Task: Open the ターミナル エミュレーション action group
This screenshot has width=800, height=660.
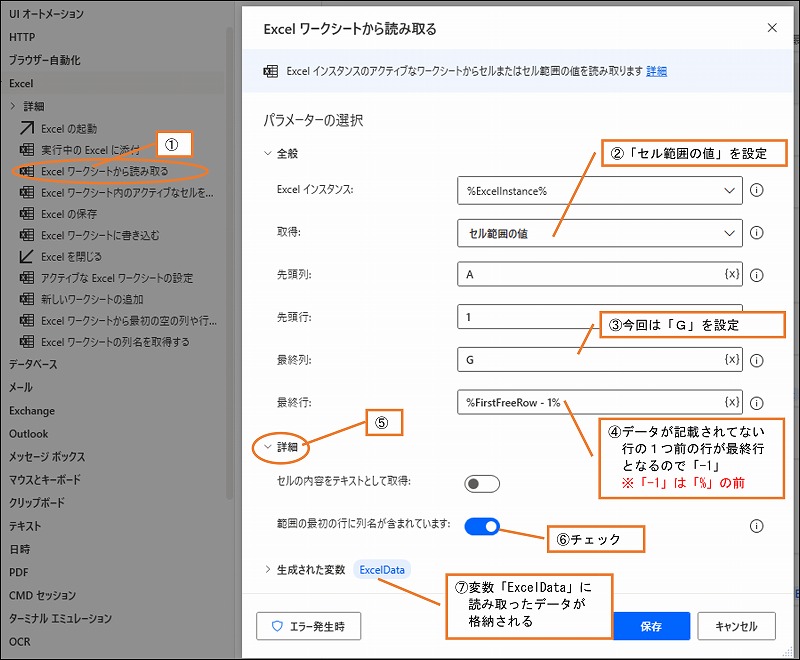Action: 60,618
